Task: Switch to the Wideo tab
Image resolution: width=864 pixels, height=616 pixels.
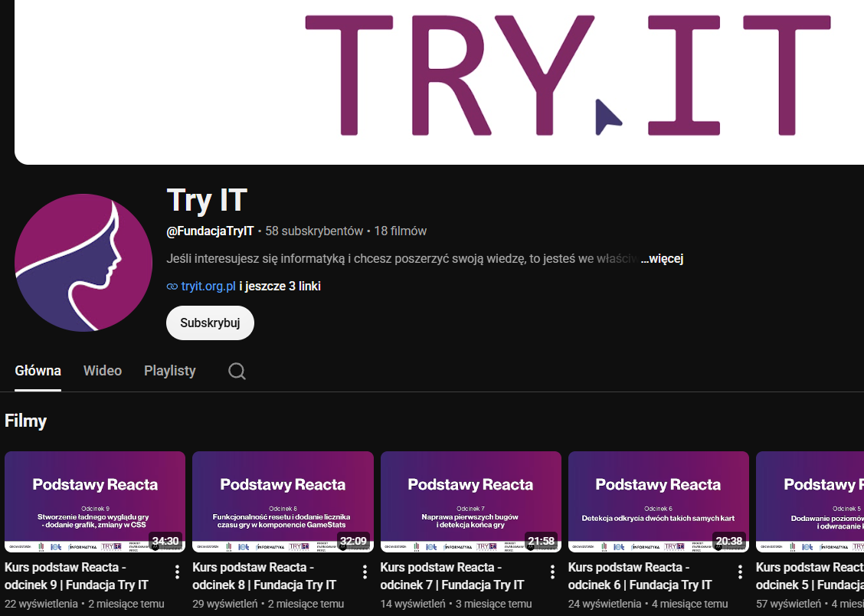Action: [x=103, y=371]
